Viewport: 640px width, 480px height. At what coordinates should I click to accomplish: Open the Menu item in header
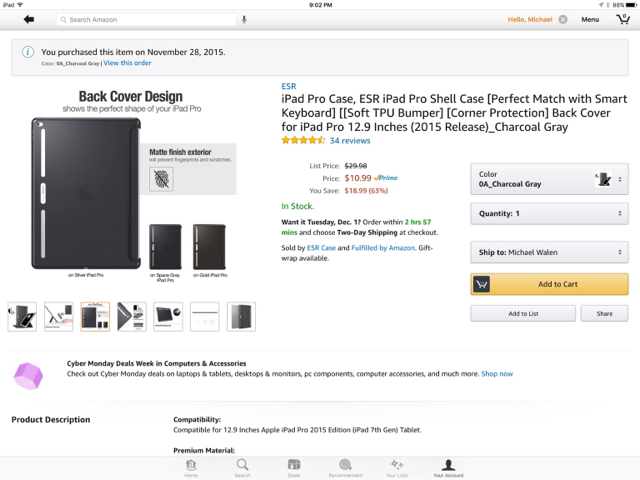pos(590,19)
